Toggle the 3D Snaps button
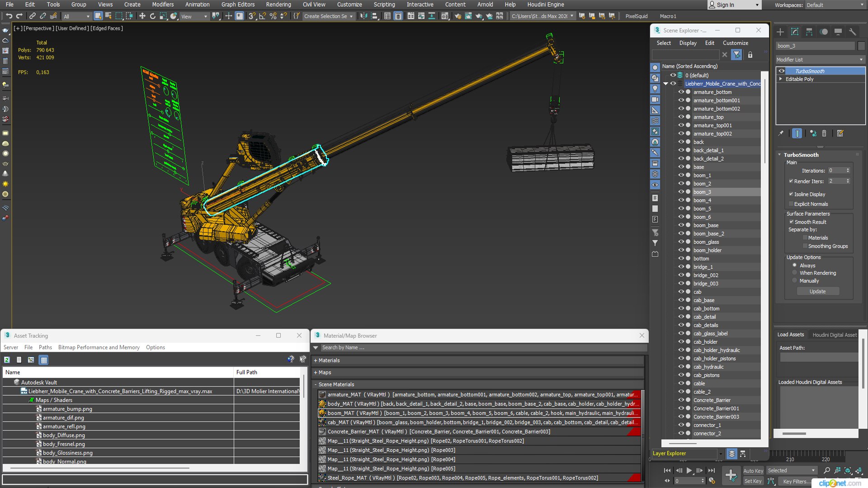Screen dimensions: 868x488 click(252, 16)
